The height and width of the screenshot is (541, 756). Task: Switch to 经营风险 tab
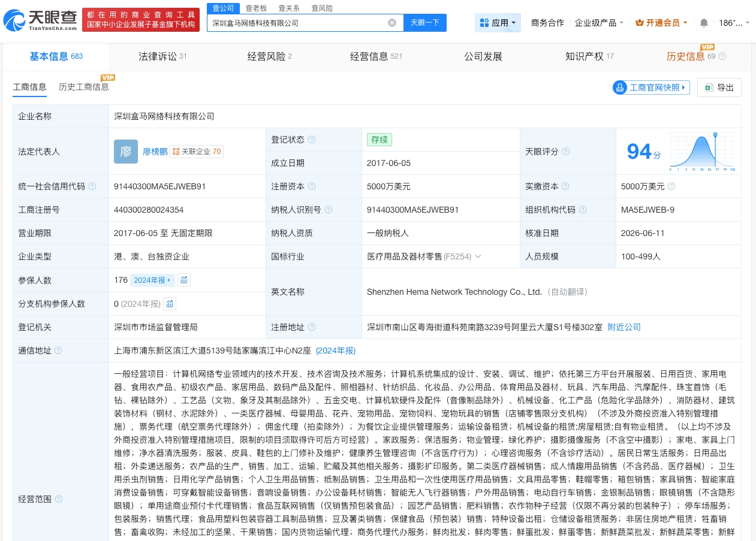(270, 56)
